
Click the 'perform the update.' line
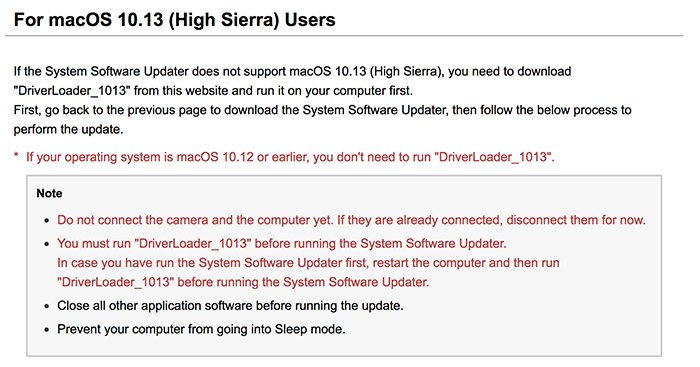(68, 129)
